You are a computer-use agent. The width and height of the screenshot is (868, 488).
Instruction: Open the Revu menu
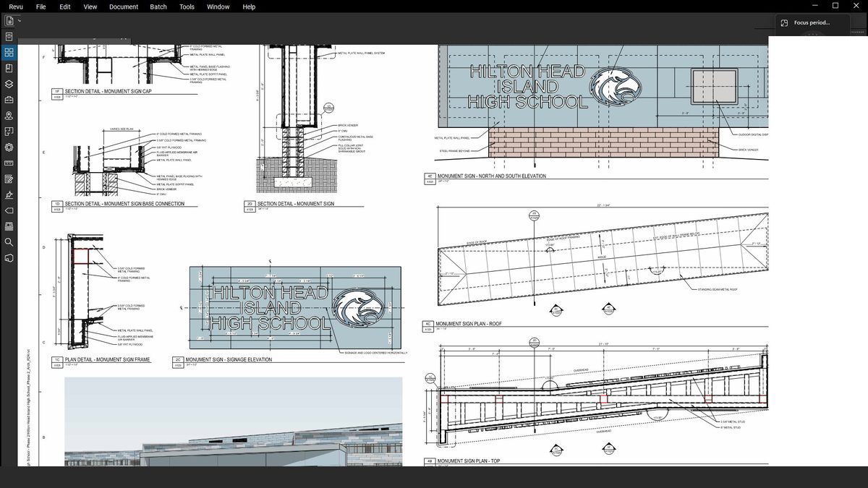point(16,7)
